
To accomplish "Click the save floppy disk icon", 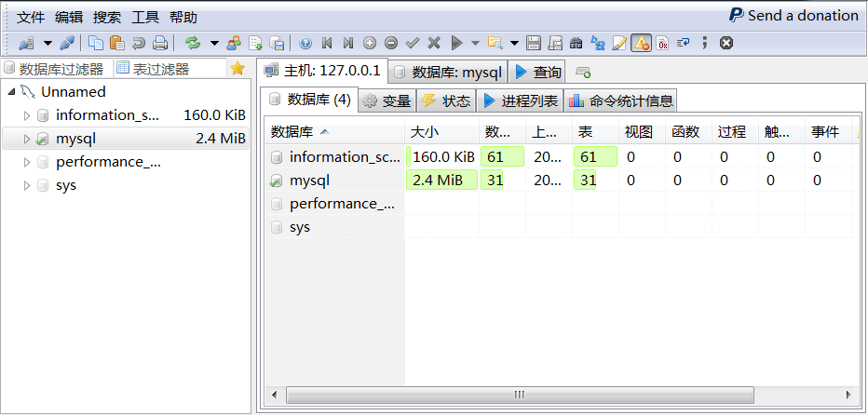I will click(x=533, y=43).
